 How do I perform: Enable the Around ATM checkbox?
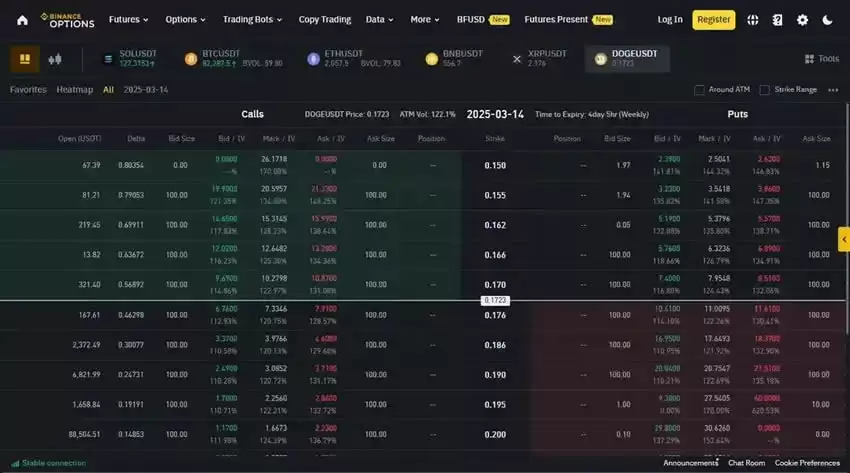pos(700,90)
